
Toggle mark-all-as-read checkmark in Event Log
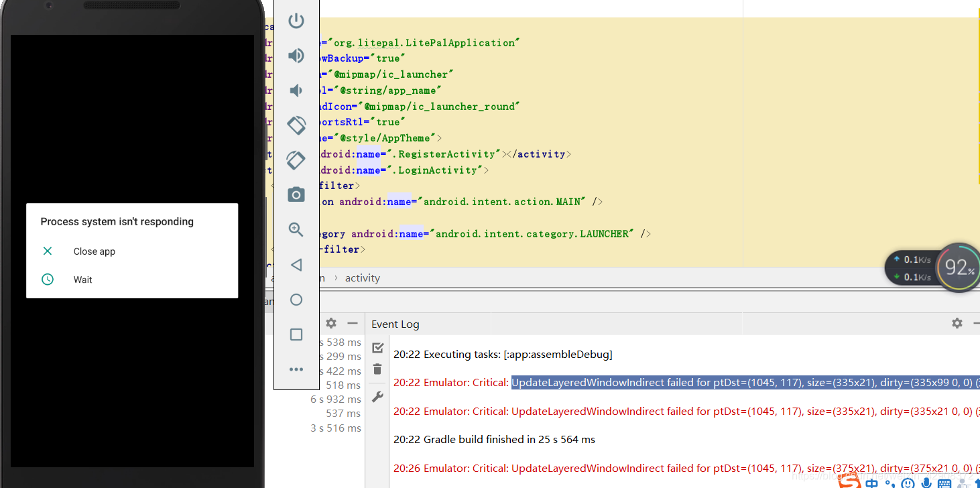tap(377, 347)
